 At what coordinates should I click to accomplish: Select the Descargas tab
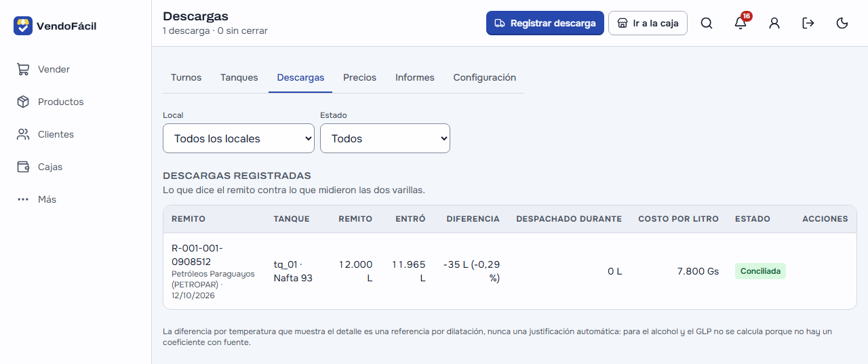pyautogui.click(x=300, y=77)
